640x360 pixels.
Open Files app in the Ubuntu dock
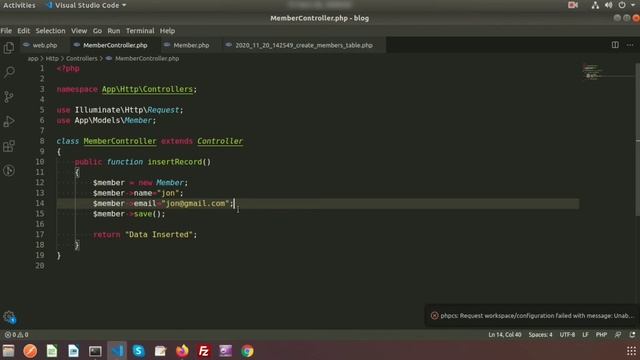pyautogui.click(x=8, y=351)
